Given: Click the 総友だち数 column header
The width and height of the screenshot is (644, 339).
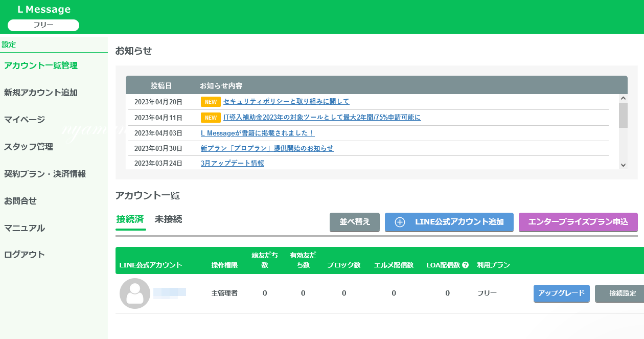Looking at the screenshot, I should coord(265,260).
